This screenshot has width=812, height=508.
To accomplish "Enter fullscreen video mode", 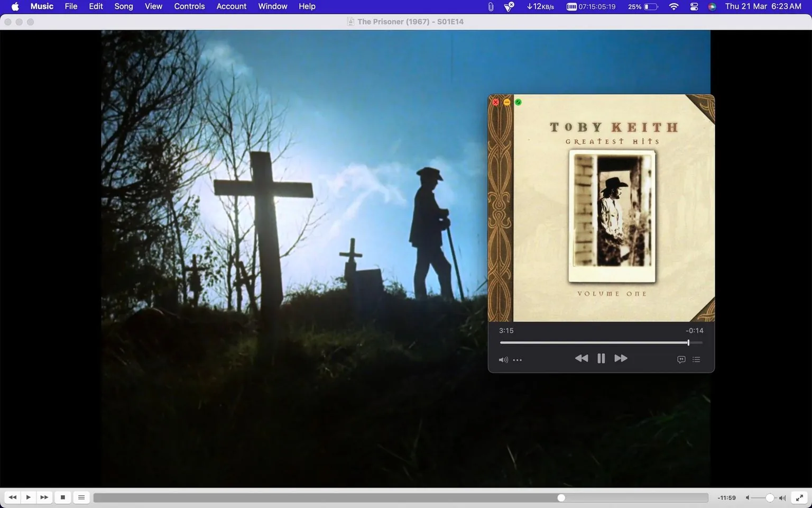I will [x=799, y=497].
